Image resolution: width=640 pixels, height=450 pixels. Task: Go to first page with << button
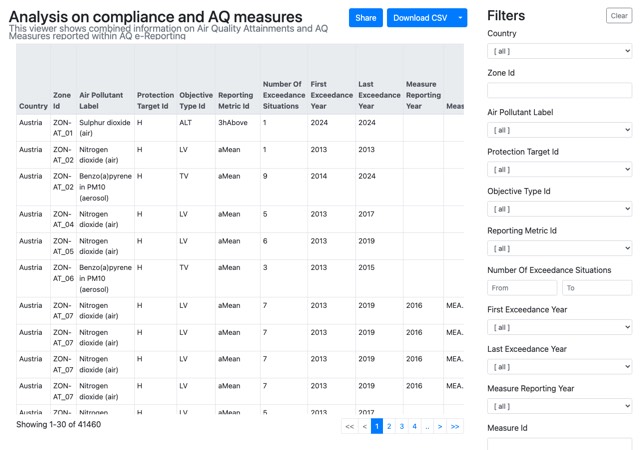[349, 426]
